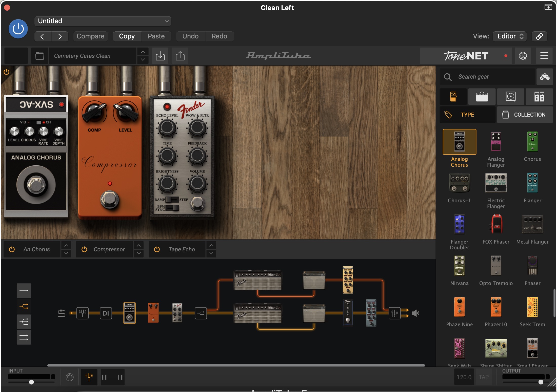Click the ECHO LEVEL knob
The height and width of the screenshot is (392, 557).
[x=167, y=128]
